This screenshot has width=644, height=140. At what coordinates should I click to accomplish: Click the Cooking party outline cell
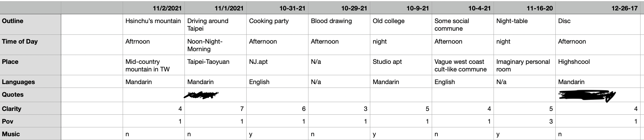(x=278, y=24)
